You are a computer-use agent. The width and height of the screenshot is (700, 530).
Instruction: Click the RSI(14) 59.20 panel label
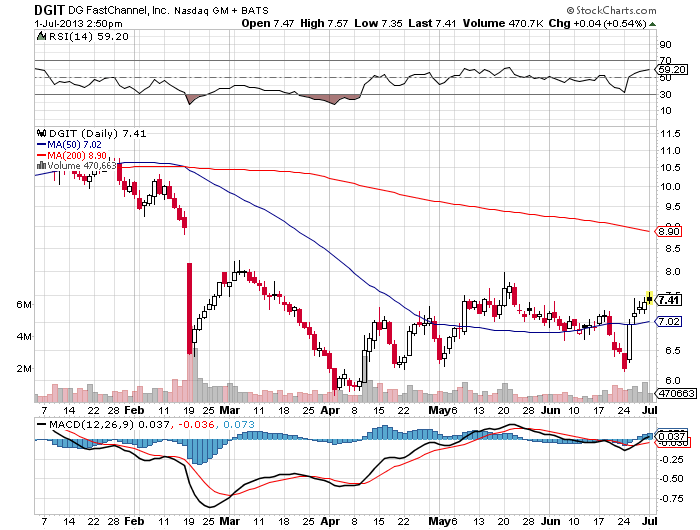88,36
